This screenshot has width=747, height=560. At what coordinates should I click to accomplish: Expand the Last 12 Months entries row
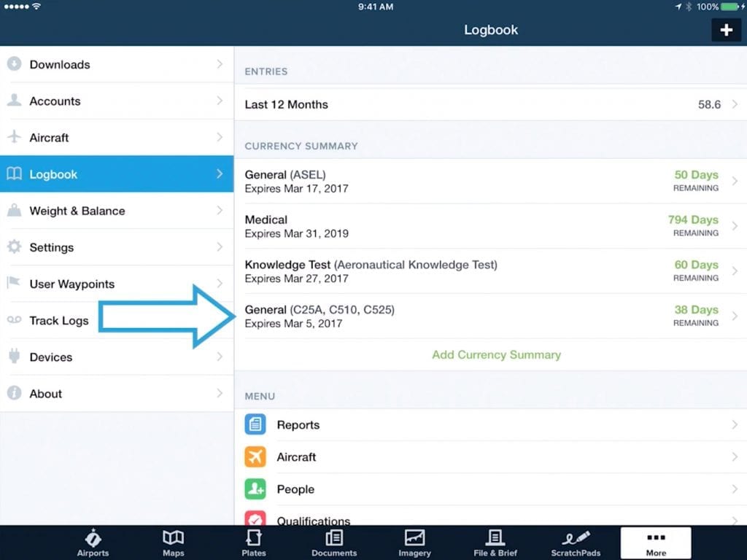click(490, 104)
